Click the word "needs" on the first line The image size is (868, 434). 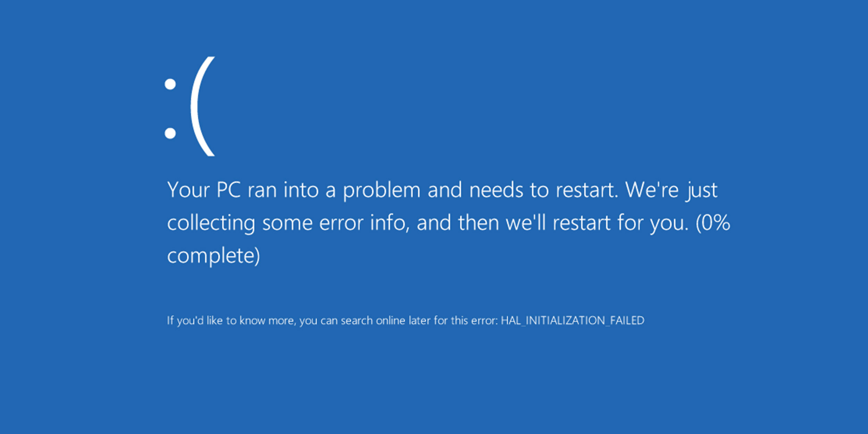click(496, 190)
